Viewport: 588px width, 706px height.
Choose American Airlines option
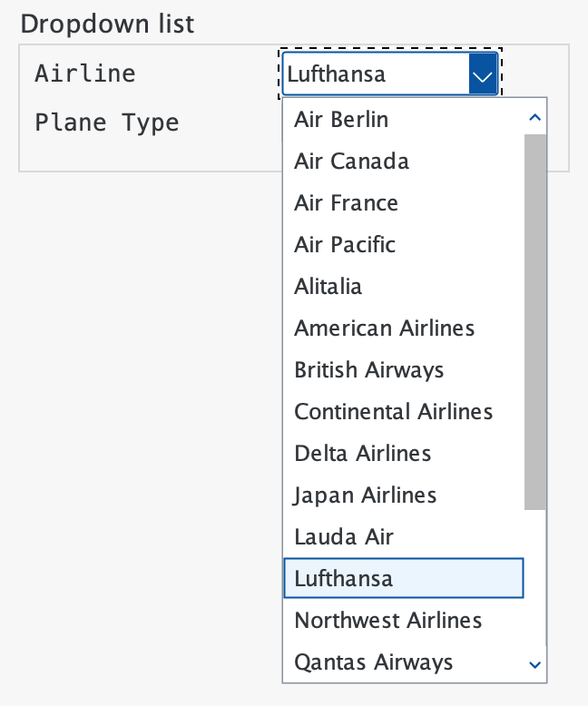[x=385, y=328]
